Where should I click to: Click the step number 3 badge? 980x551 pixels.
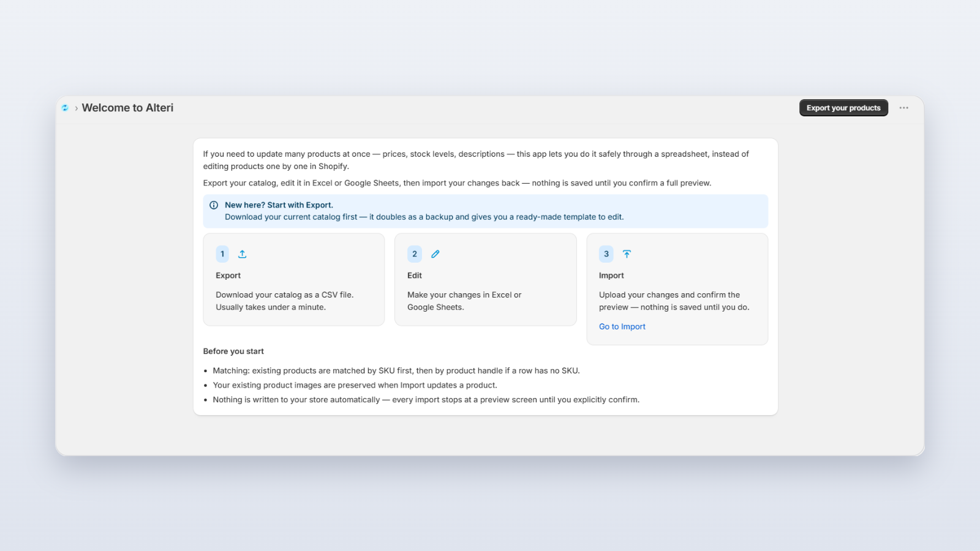[x=606, y=254]
